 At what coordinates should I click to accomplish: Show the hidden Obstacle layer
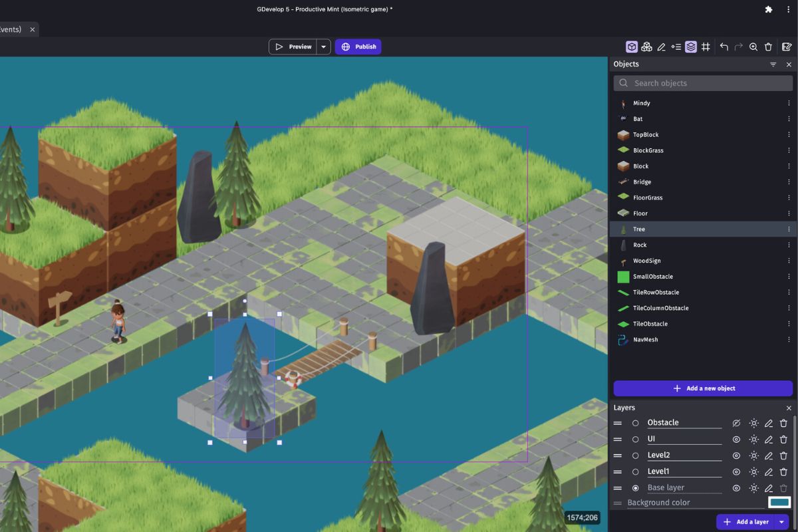[x=736, y=423]
